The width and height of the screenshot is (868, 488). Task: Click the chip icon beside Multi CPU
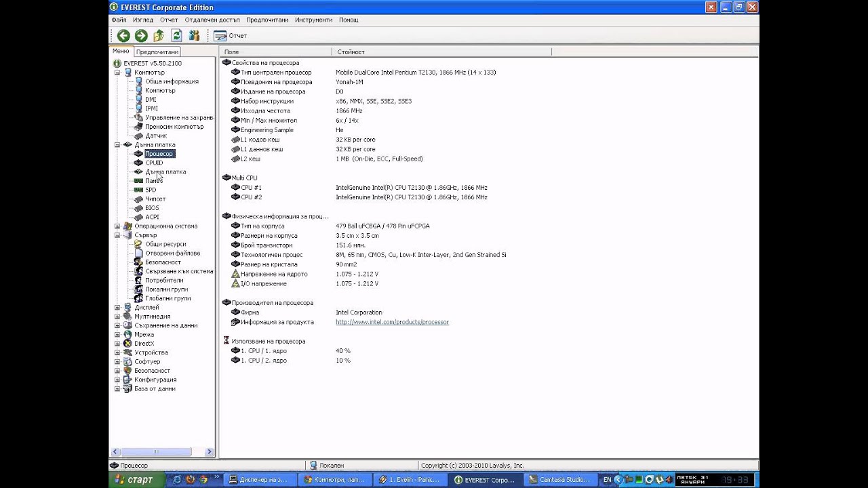click(x=226, y=178)
